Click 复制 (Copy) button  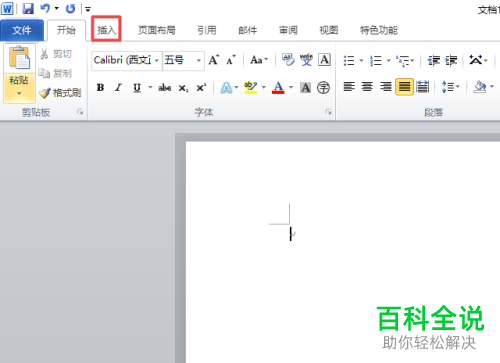[x=55, y=73]
